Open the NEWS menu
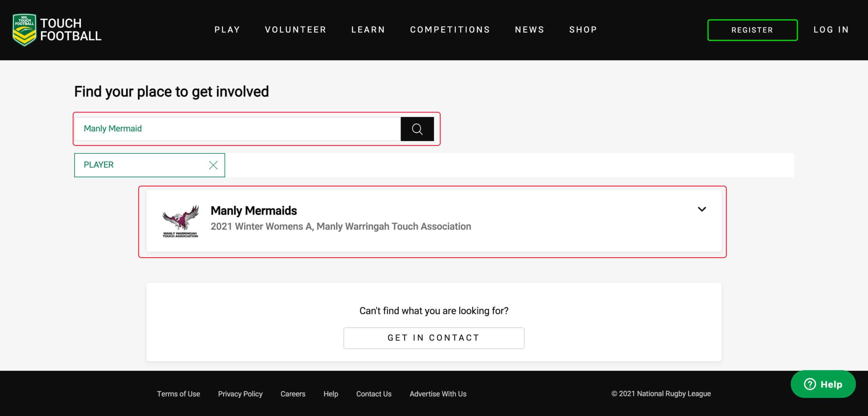The height and width of the screenshot is (416, 868). coord(530,30)
